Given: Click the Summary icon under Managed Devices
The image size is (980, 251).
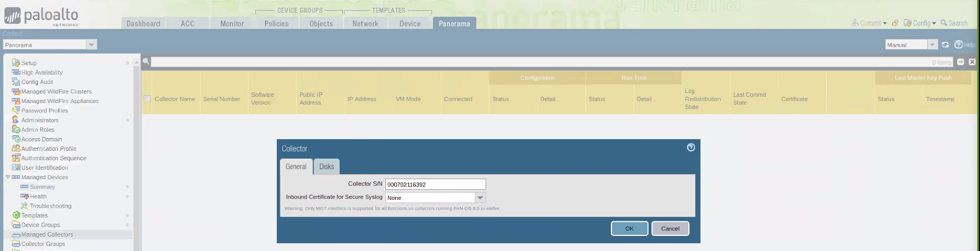Looking at the screenshot, I should coord(24,186).
